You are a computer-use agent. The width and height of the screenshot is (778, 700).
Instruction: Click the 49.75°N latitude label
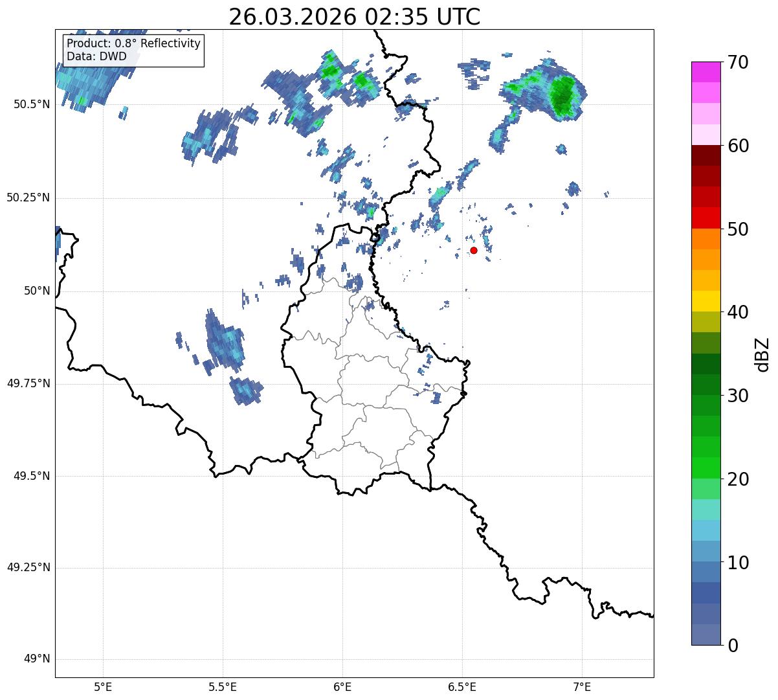click(x=28, y=383)
